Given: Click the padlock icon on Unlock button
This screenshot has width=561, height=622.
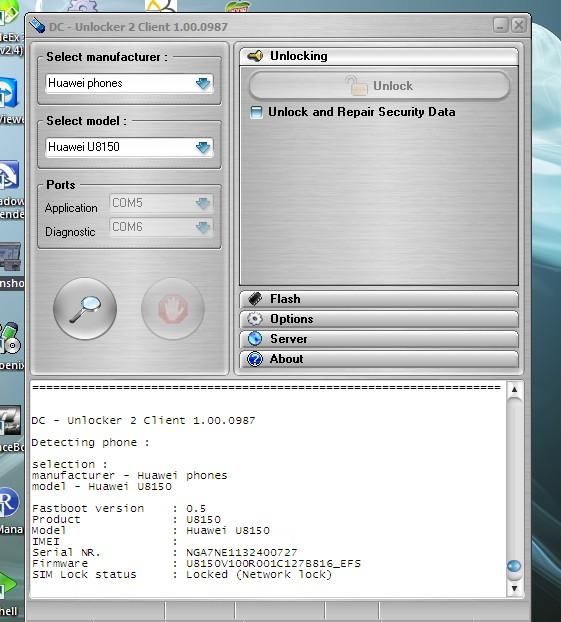Looking at the screenshot, I should (x=356, y=85).
